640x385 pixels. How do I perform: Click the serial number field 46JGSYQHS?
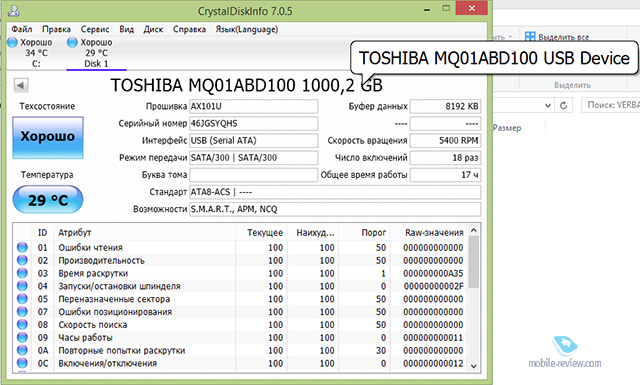click(253, 124)
